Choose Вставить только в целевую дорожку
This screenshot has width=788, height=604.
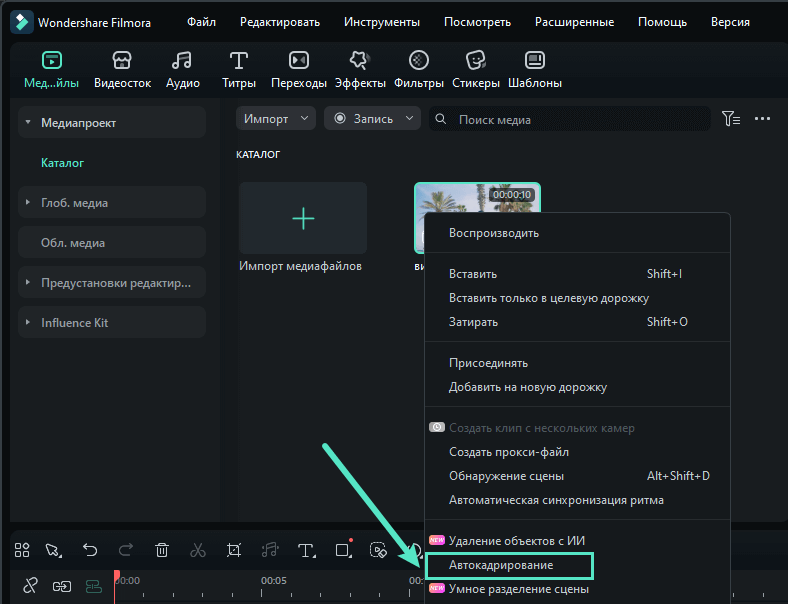(x=577, y=298)
